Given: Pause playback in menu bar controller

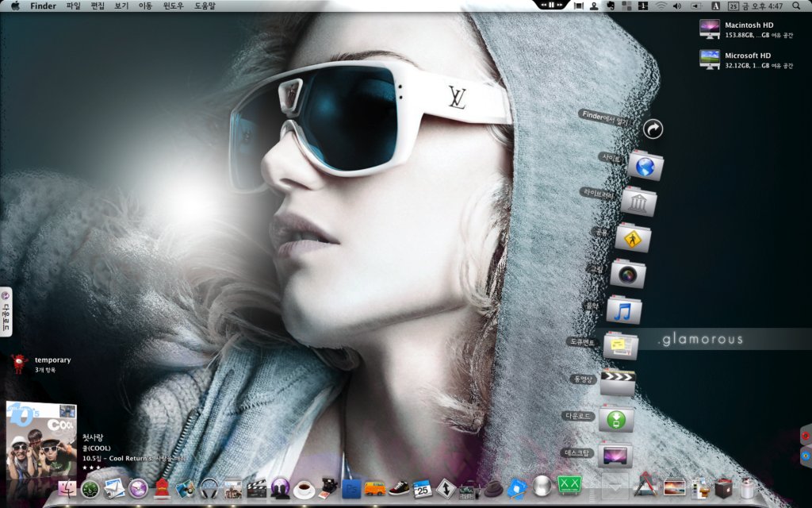Looking at the screenshot, I should click(x=551, y=5).
